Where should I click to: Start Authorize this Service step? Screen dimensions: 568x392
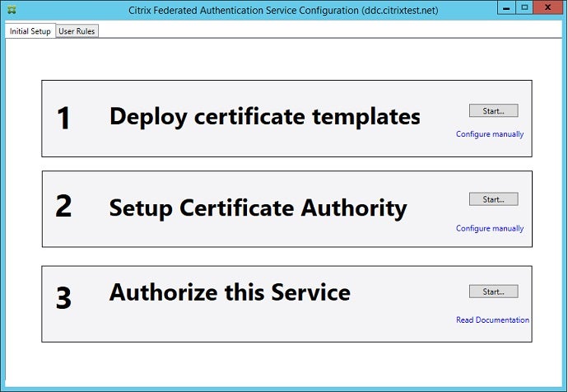(493, 292)
